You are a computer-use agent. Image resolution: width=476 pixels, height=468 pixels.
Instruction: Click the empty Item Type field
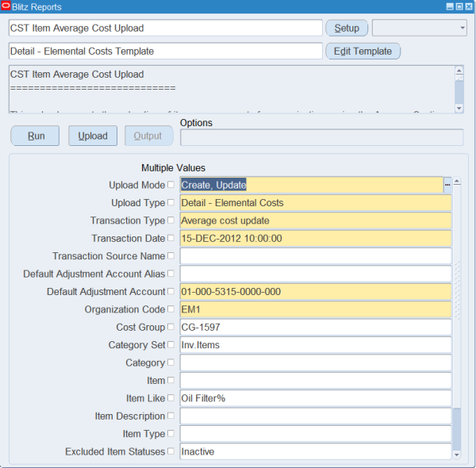[316, 434]
